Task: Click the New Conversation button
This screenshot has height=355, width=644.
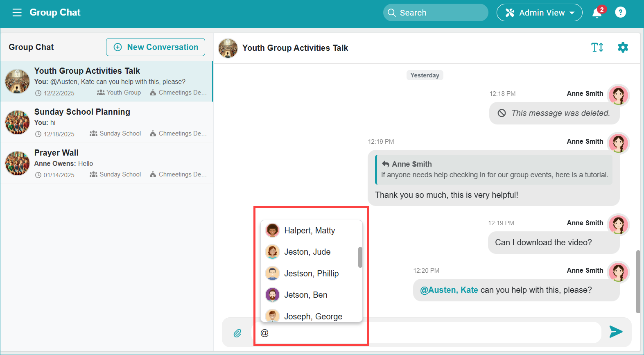Action: 156,47
